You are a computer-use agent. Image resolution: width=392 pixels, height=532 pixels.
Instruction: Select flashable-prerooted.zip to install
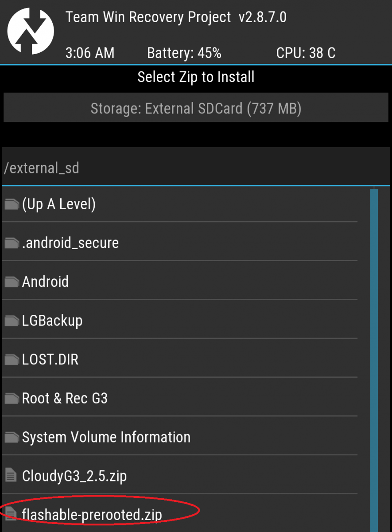tap(179, 514)
